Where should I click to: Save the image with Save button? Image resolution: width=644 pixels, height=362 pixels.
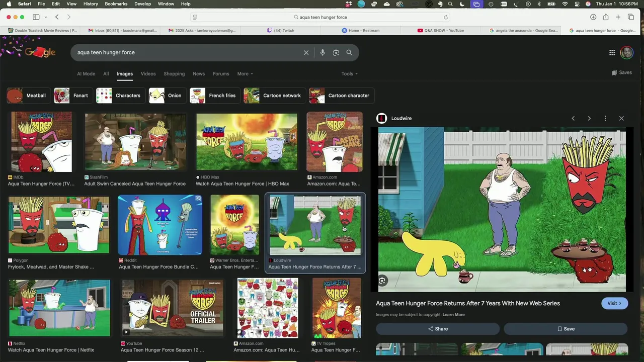coord(566,329)
